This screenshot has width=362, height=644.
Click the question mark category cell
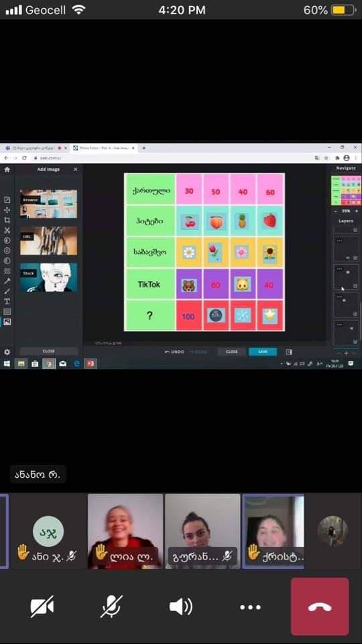[149, 316]
